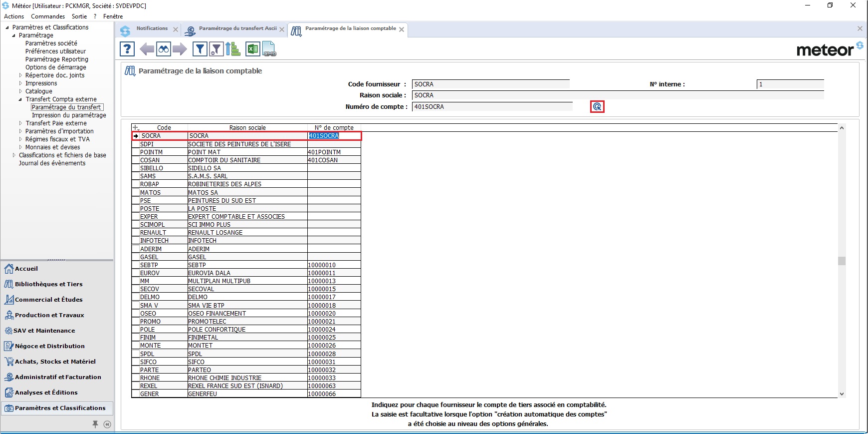Viewport: 868px width, 434px height.
Task: Go to previous record with left arrow
Action: coord(147,49)
